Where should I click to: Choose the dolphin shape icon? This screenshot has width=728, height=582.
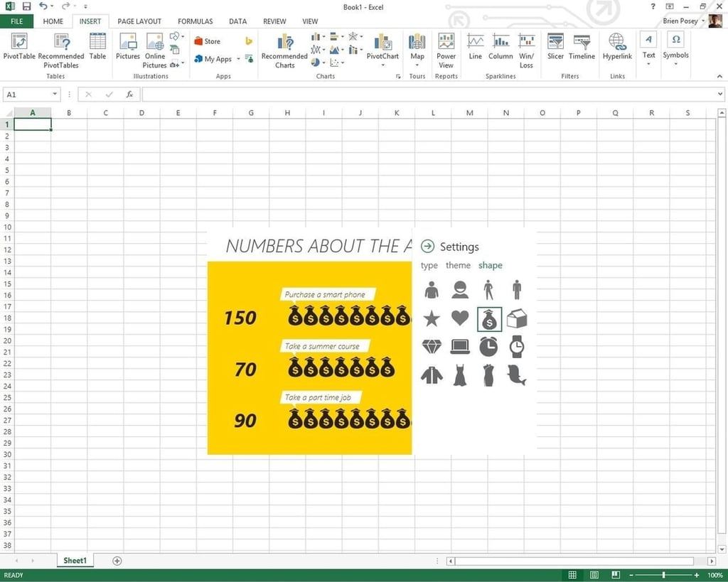click(517, 375)
